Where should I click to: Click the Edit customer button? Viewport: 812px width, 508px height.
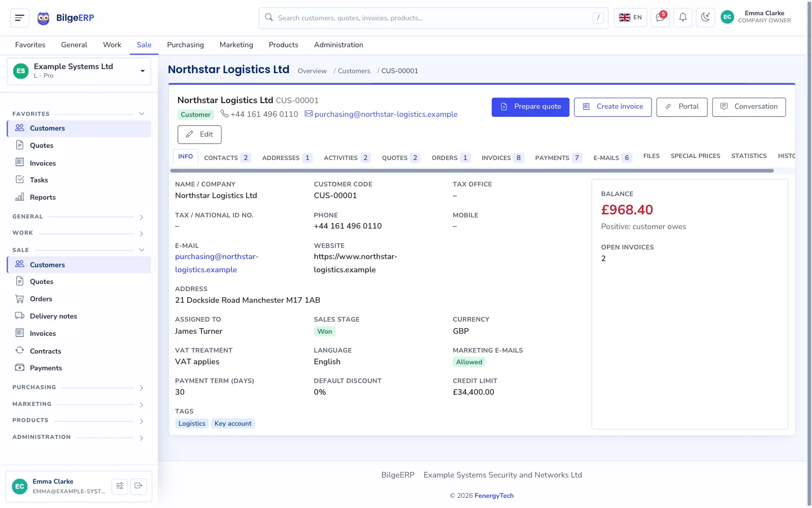point(199,135)
